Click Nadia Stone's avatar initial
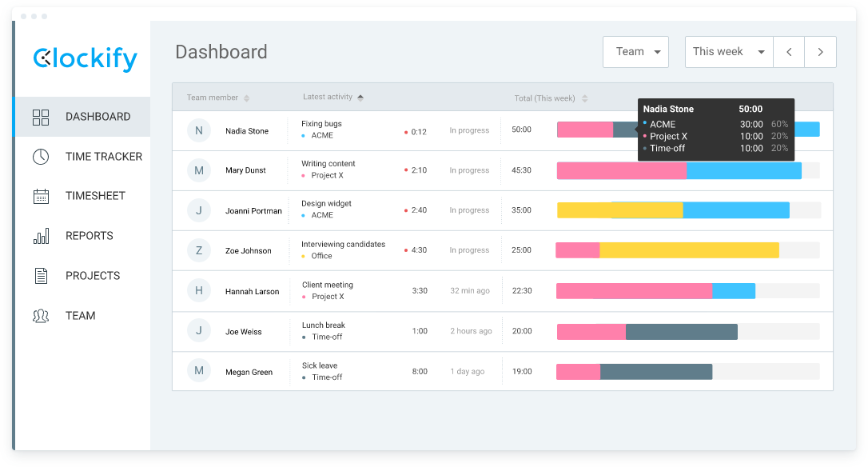Image resolution: width=868 pixels, height=467 pixels. pyautogui.click(x=198, y=130)
